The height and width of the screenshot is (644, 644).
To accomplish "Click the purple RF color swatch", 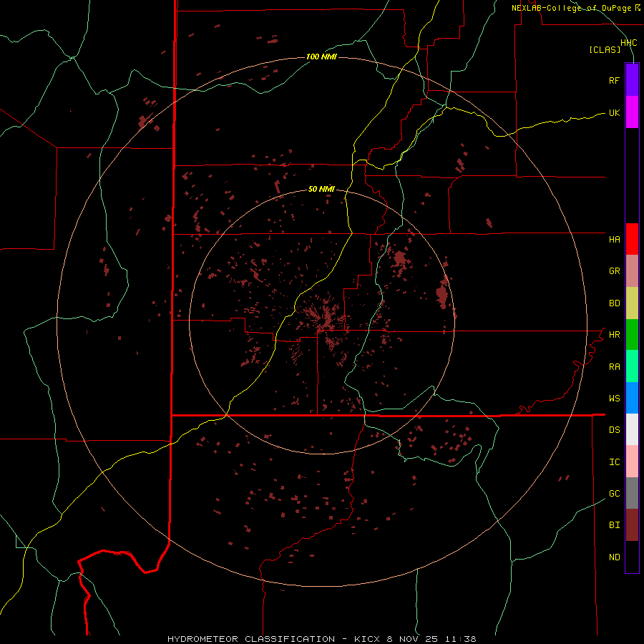I will 632,80.
